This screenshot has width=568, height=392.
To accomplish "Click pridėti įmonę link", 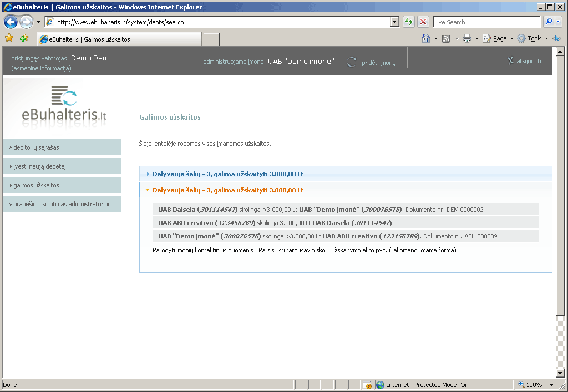I will click(378, 63).
